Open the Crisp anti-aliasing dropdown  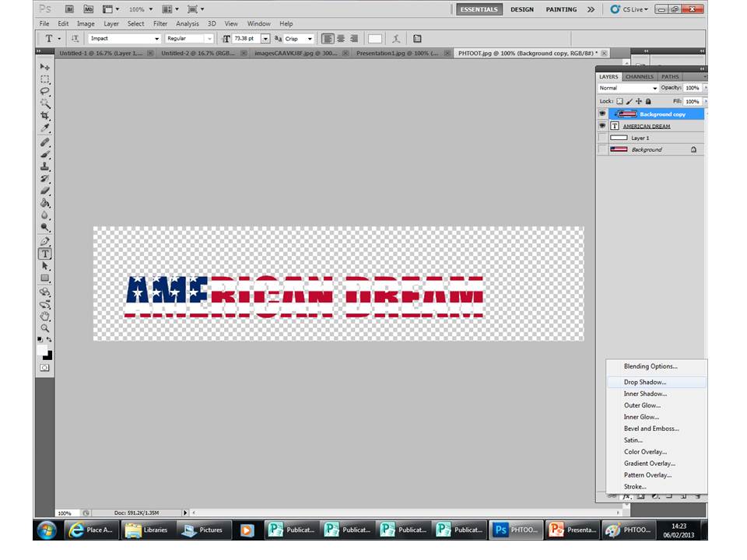310,39
